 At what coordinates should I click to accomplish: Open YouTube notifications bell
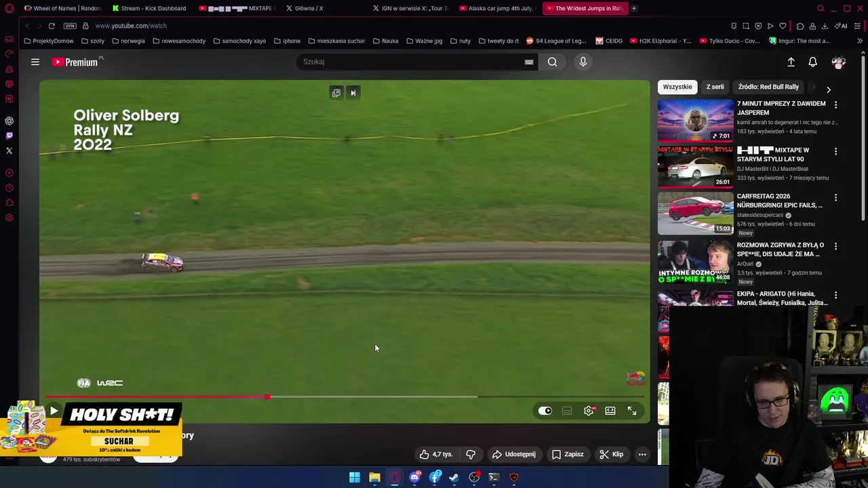click(x=812, y=62)
